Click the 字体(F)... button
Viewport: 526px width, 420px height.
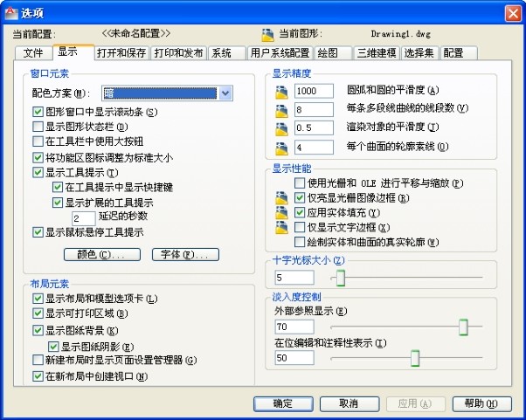(x=185, y=254)
